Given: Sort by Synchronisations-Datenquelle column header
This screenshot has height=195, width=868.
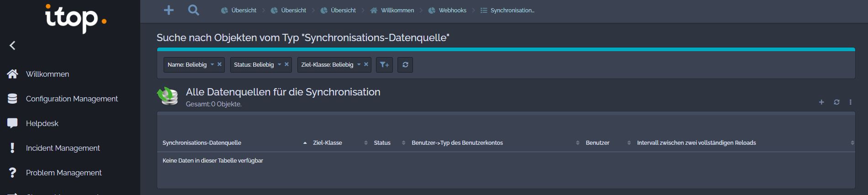Looking at the screenshot, I should click(202, 143).
